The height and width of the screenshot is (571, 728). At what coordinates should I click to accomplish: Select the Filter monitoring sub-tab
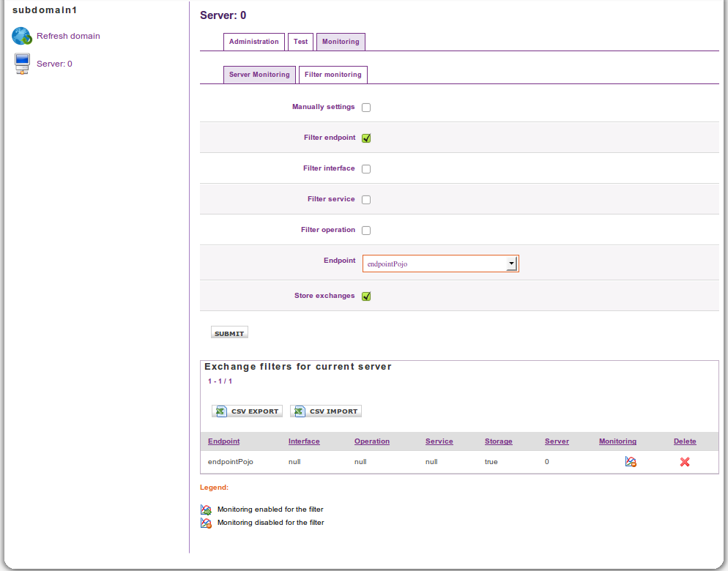(333, 75)
